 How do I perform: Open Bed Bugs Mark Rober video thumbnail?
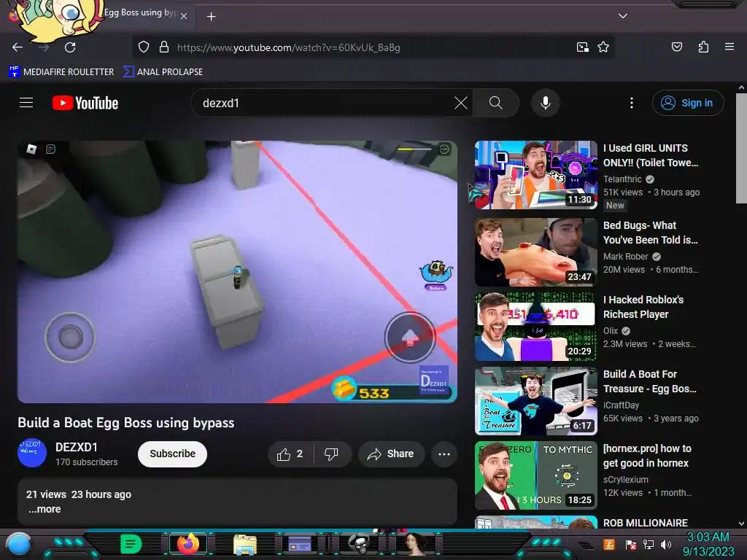point(536,252)
